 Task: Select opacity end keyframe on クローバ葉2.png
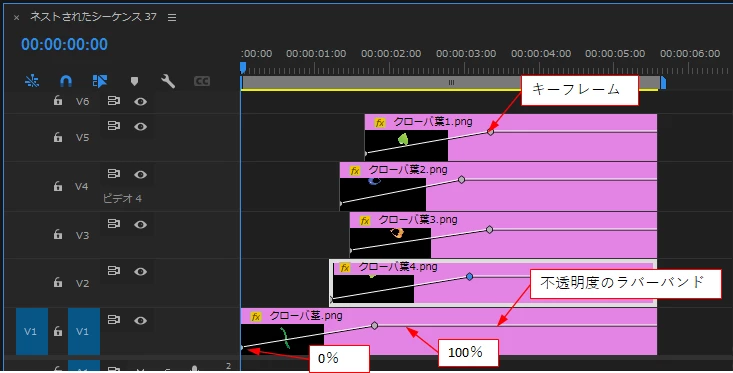461,180
